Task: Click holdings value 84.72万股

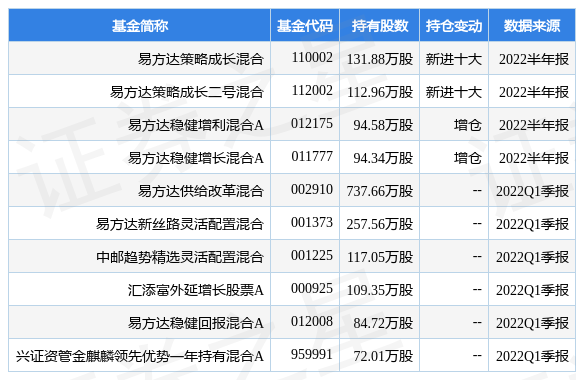Action: [x=383, y=323]
